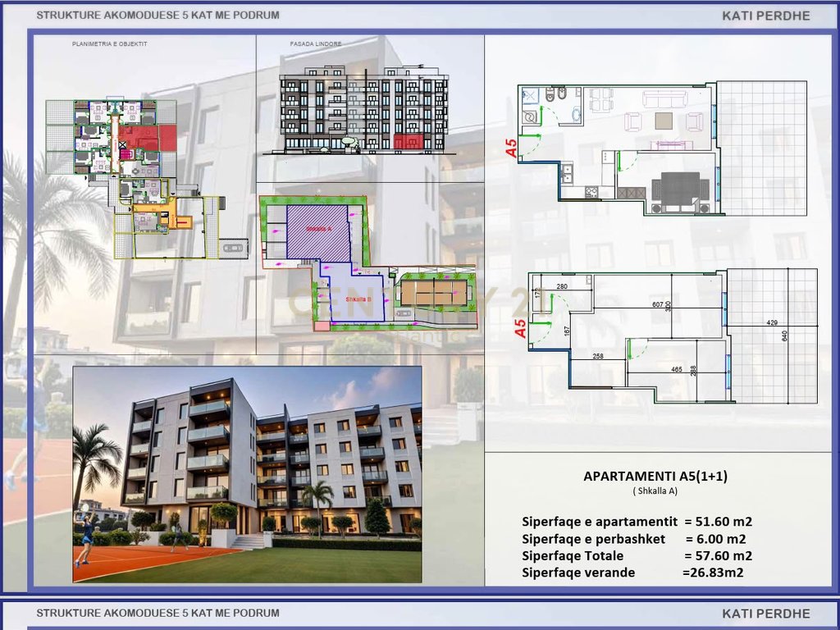Click the "Shkalla B" label on the site plan
The height and width of the screenshot is (630, 840).
click(x=358, y=299)
